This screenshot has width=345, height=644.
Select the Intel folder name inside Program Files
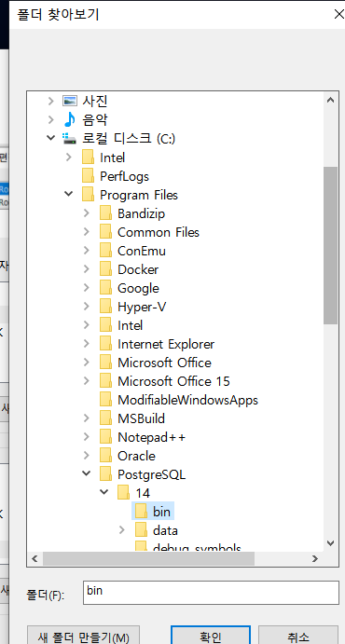[x=131, y=325]
